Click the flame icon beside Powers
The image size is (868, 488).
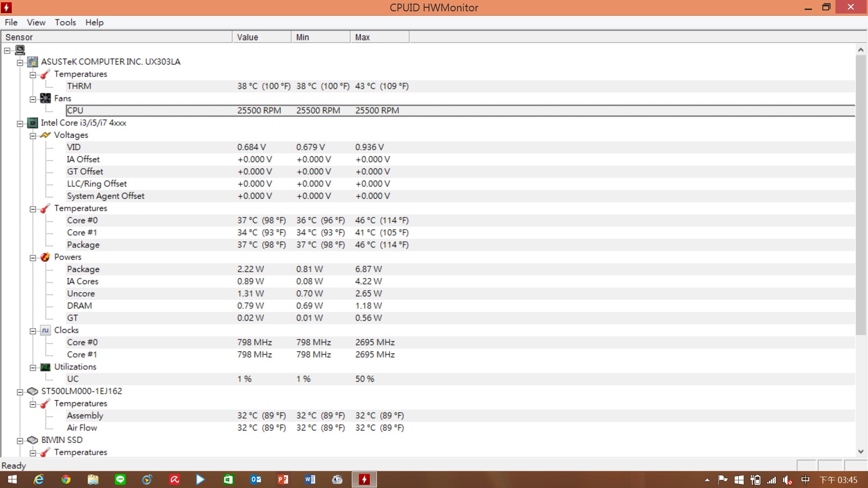(45, 257)
